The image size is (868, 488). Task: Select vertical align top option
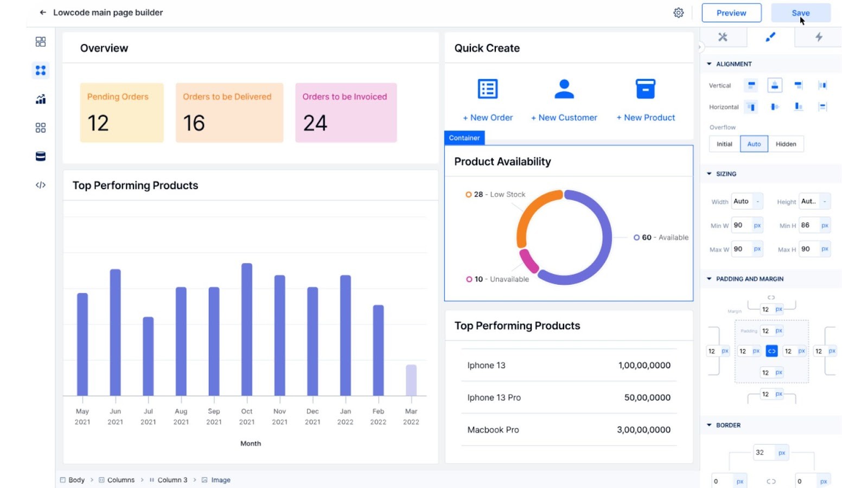(x=751, y=85)
